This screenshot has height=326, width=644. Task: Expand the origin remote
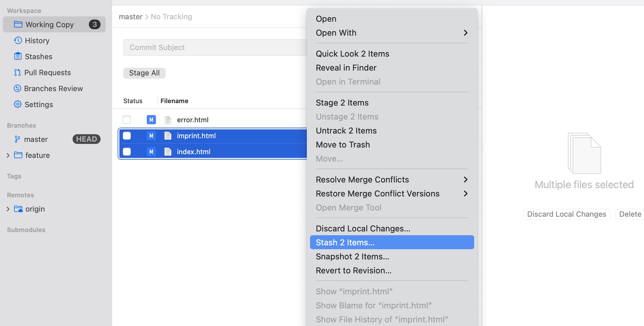point(7,209)
